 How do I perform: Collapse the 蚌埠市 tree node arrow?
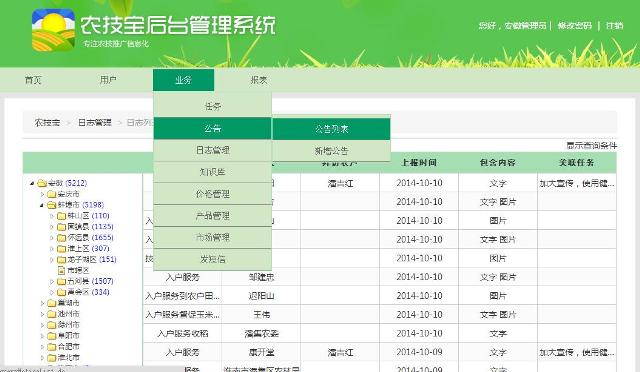pos(42,205)
